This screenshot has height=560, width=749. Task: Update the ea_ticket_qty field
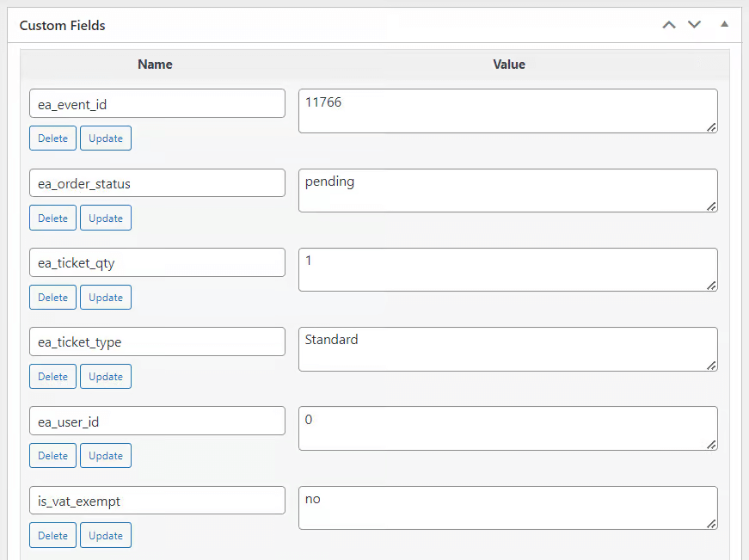click(x=106, y=297)
